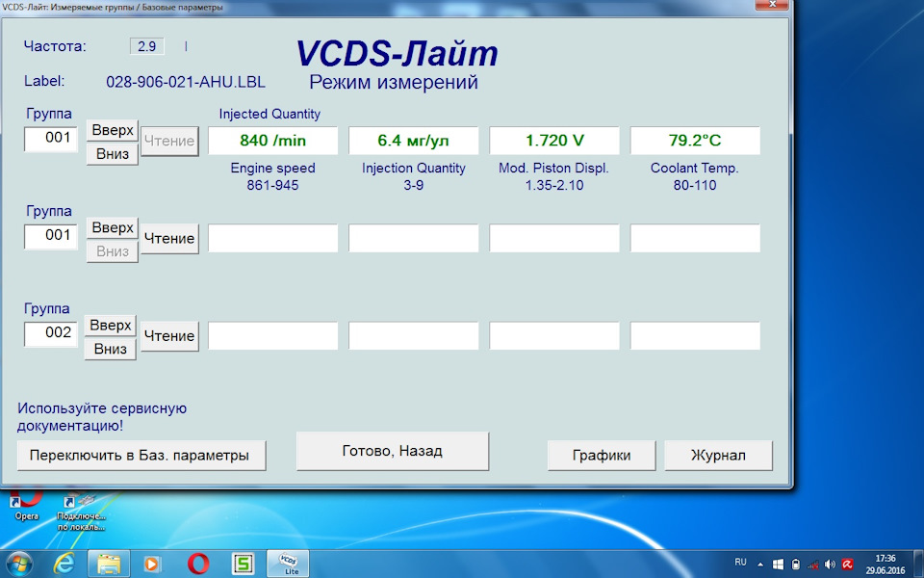Open Windows Explorer folder icon in taskbar

pos(109,564)
